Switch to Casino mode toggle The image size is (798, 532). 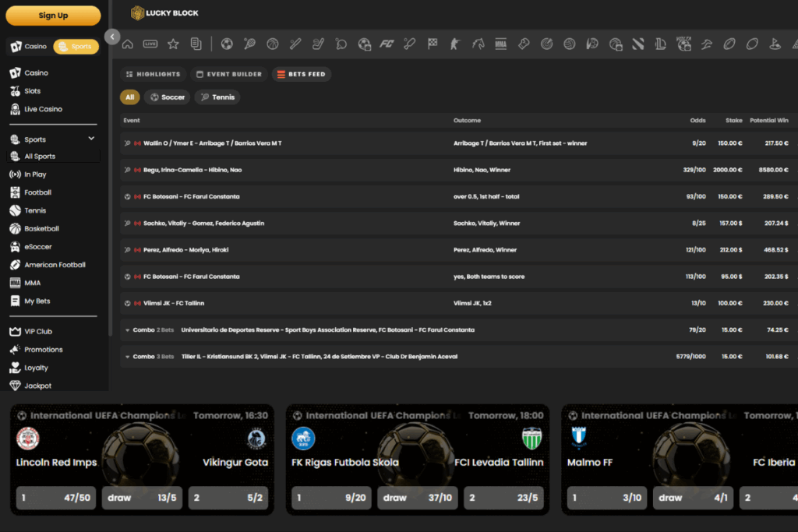click(29, 47)
